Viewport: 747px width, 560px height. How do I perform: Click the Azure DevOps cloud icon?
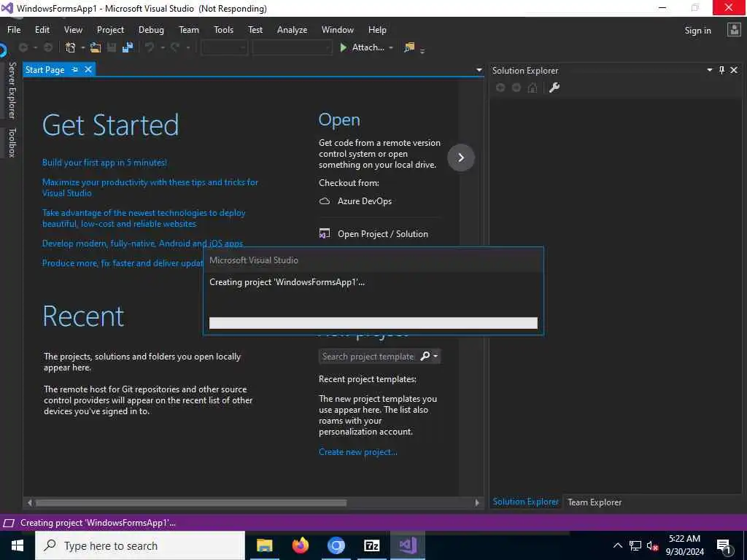pyautogui.click(x=325, y=201)
